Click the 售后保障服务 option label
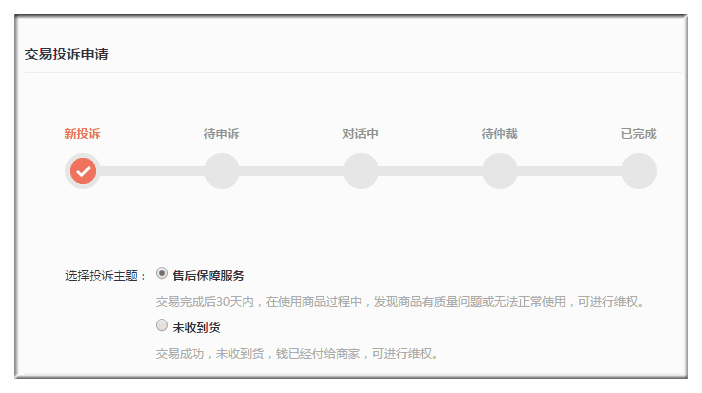702x393 pixels. click(208, 275)
